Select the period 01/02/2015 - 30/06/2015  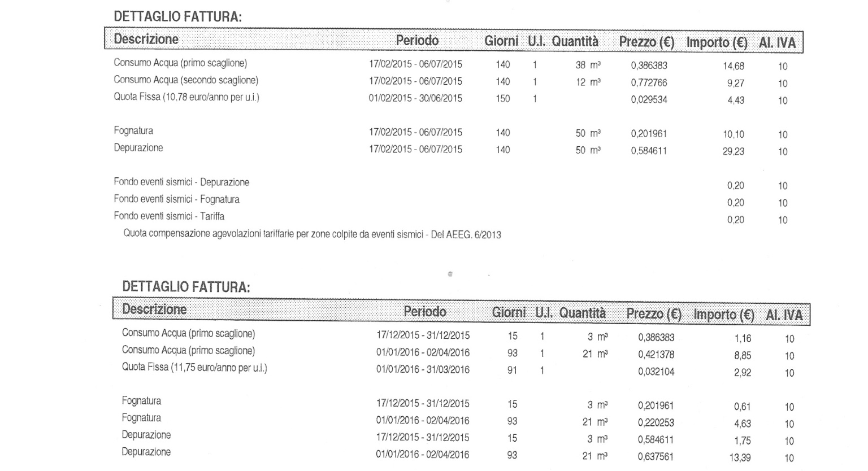coord(415,98)
